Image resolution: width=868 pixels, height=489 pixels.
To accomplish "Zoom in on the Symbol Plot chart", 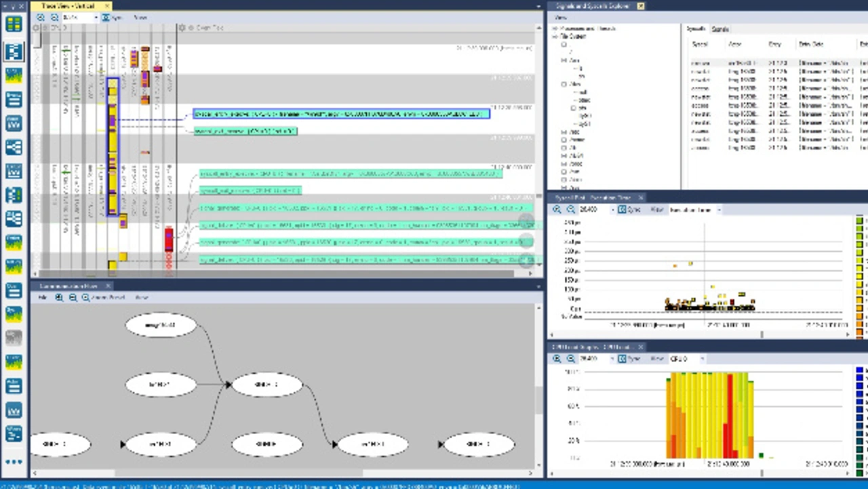I will [x=557, y=210].
